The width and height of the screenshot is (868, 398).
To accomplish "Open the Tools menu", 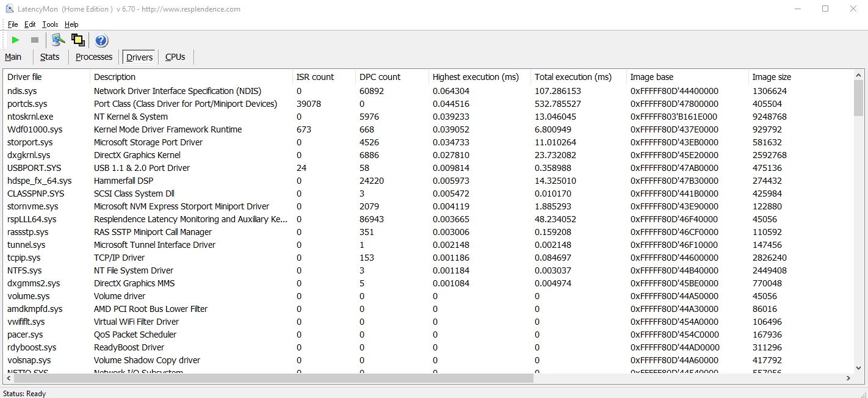I will point(50,24).
